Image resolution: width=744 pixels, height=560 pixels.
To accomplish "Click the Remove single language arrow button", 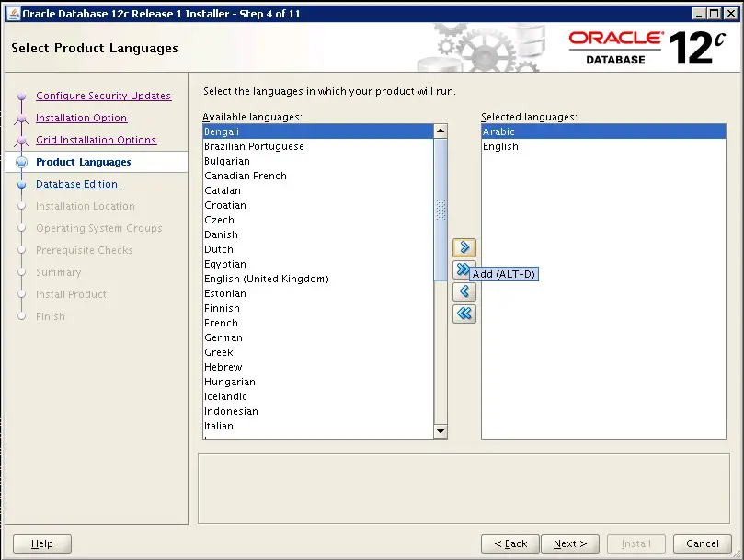I will click(464, 291).
